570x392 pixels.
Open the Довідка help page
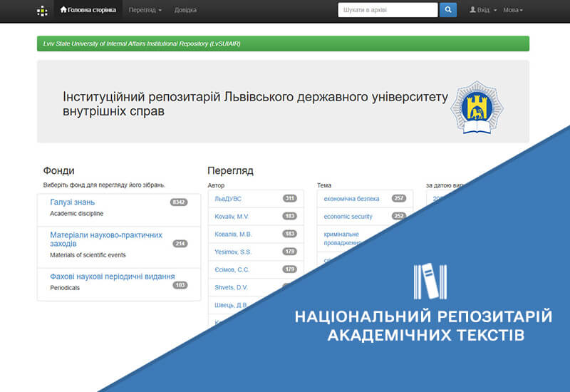[185, 10]
